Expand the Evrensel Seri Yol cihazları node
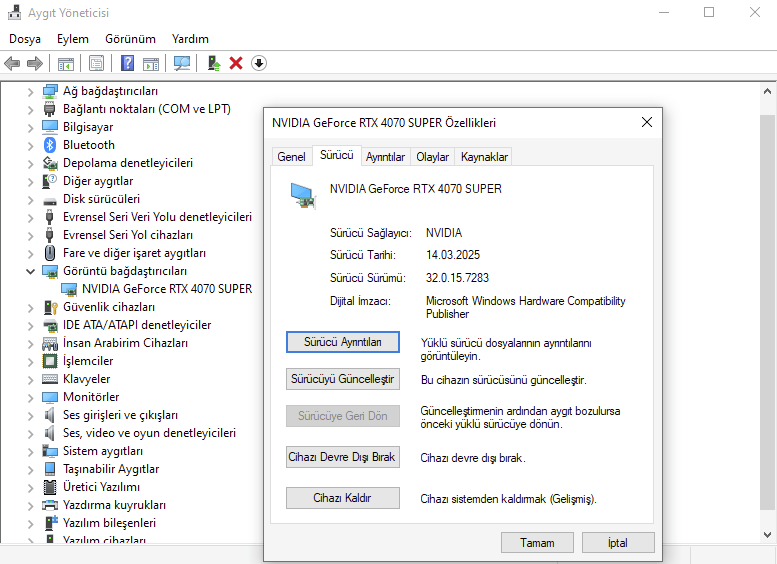This screenshot has height=564, width=777. click(30, 235)
